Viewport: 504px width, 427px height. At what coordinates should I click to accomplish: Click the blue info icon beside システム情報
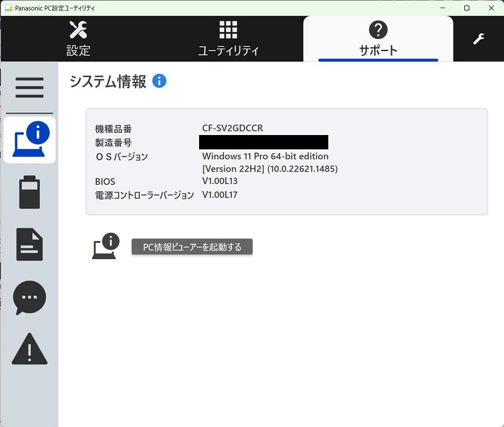click(x=159, y=81)
